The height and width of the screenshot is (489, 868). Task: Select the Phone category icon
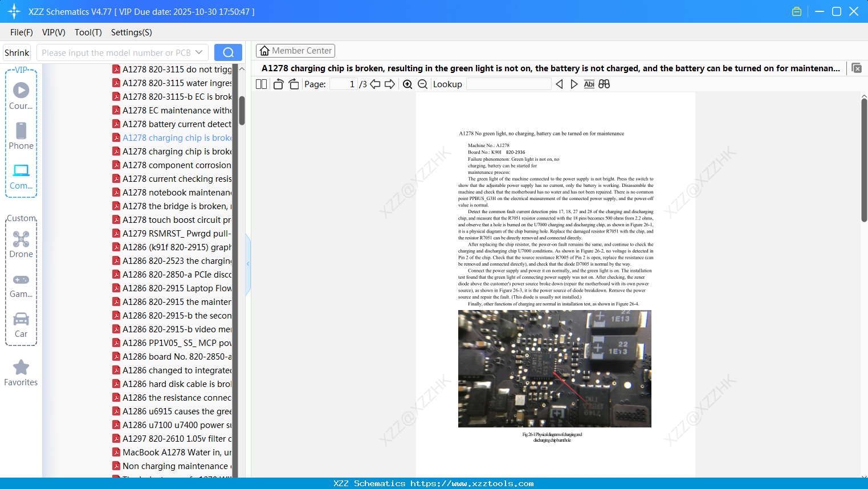[x=21, y=136]
